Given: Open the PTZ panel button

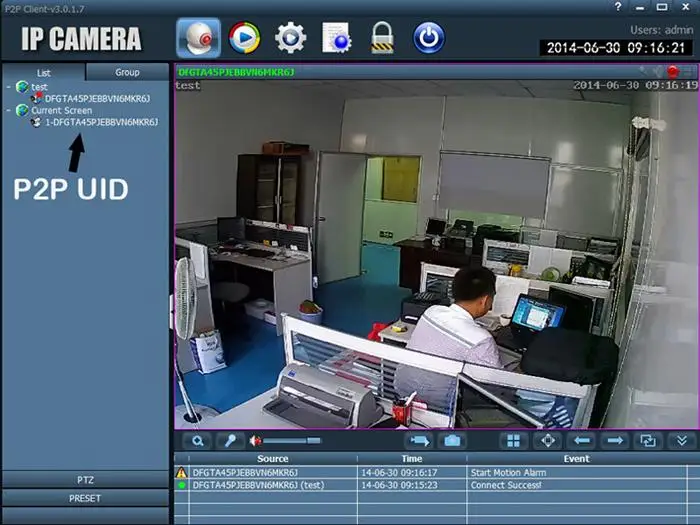Looking at the screenshot, I should pyautogui.click(x=85, y=480).
